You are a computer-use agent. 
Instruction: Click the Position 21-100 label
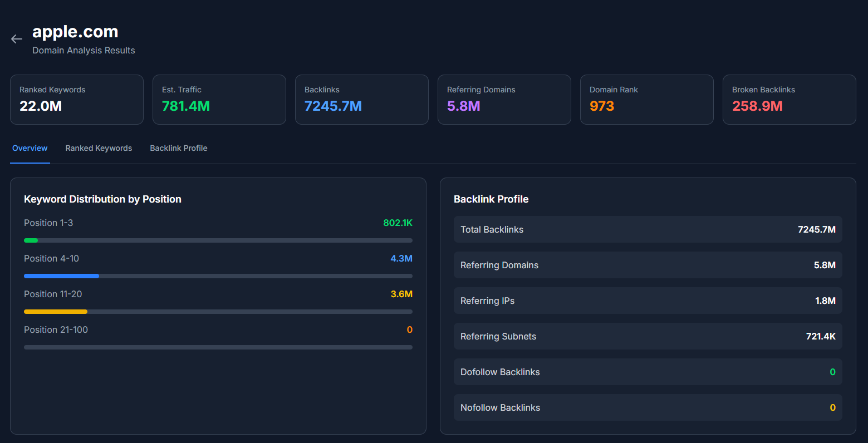pyautogui.click(x=56, y=329)
